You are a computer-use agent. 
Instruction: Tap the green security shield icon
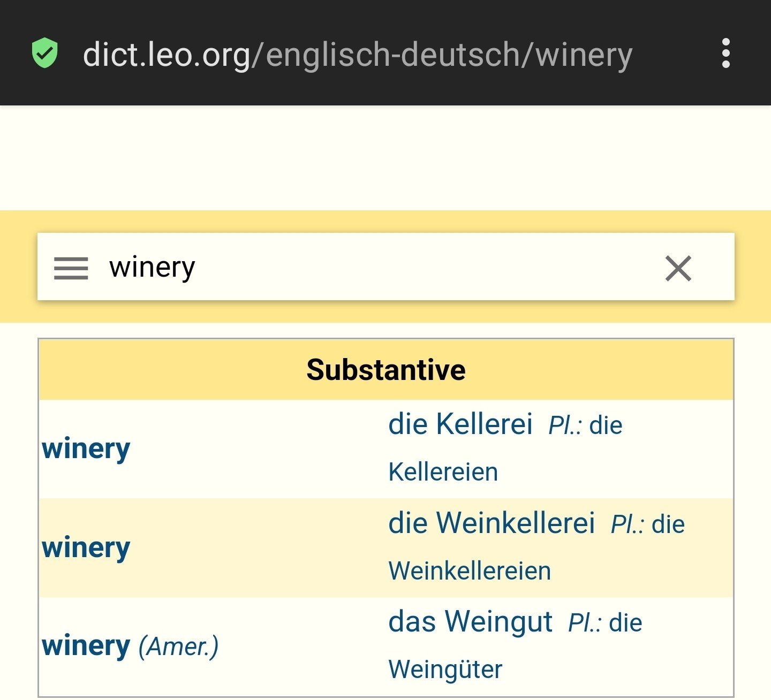coord(45,53)
